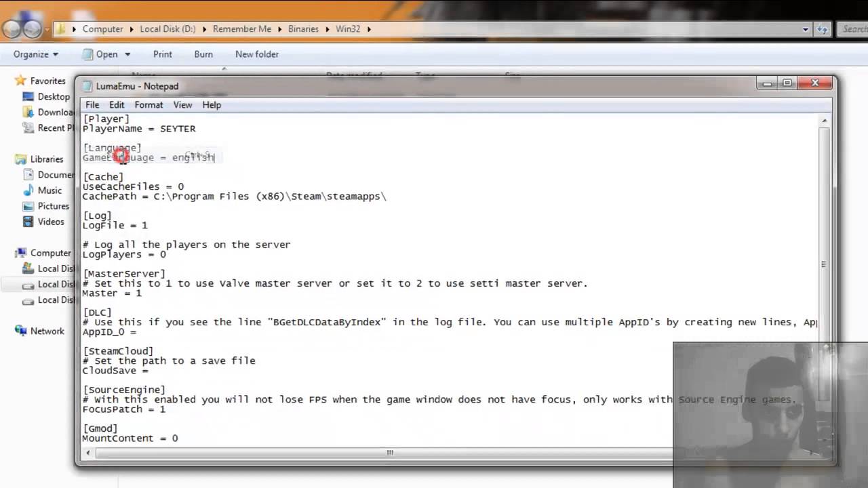Click the line "UseCacheFiles = 0"
Viewport: 868px width, 488px height.
point(133,186)
